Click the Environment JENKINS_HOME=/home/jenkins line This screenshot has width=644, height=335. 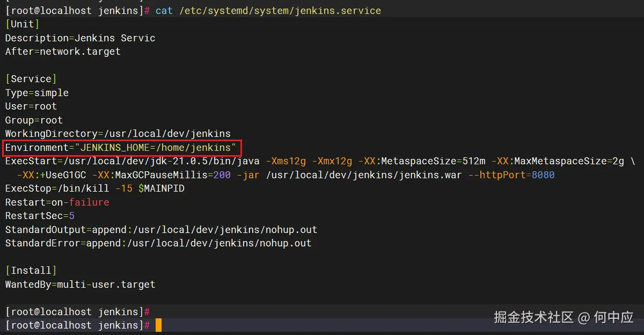(121, 147)
